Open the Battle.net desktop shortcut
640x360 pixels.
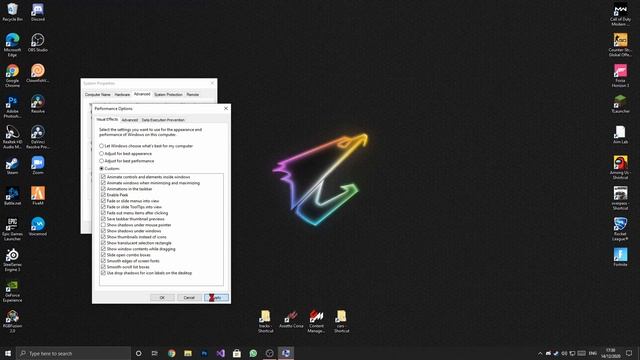tap(12, 196)
